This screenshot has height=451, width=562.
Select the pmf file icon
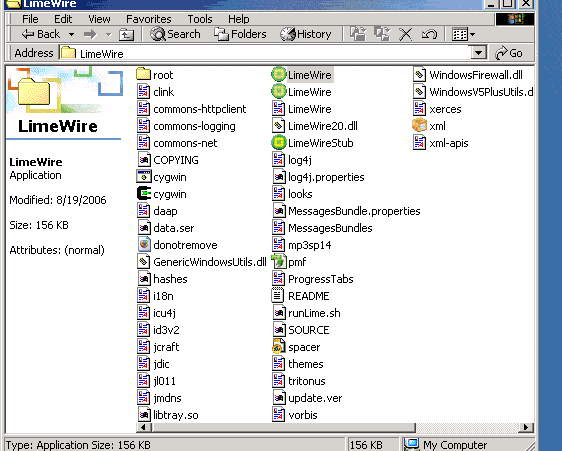[278, 262]
